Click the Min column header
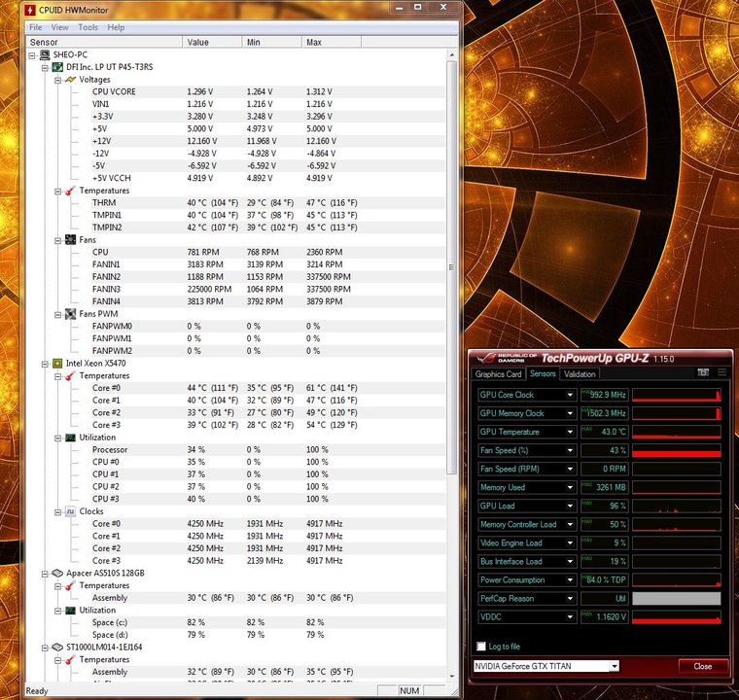 (272, 43)
